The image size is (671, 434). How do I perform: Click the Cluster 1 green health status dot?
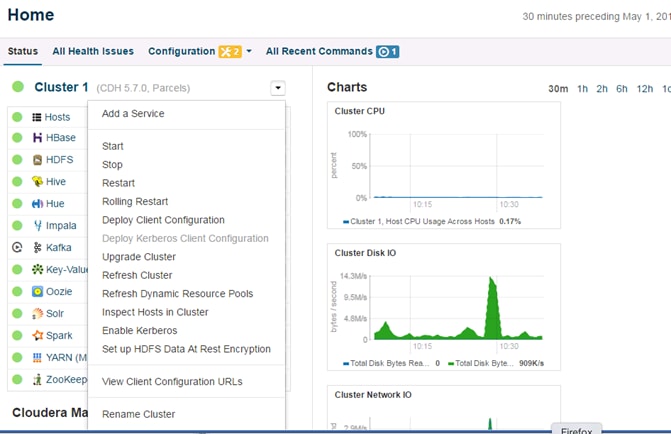(x=18, y=88)
